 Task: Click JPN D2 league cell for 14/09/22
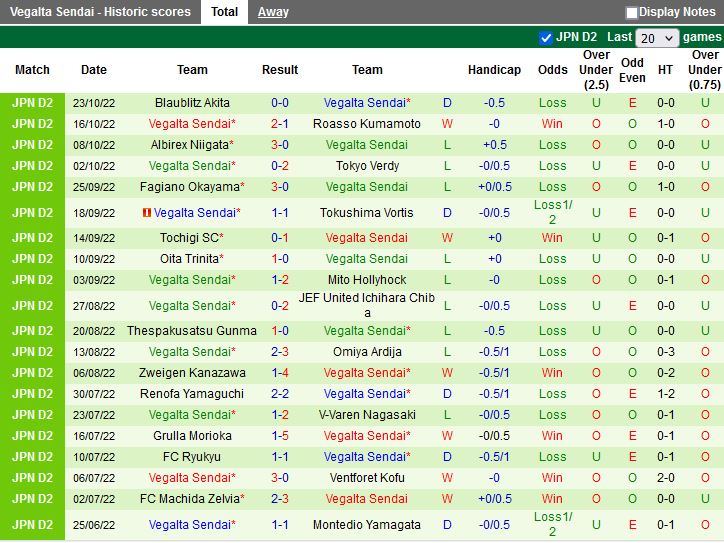point(32,237)
